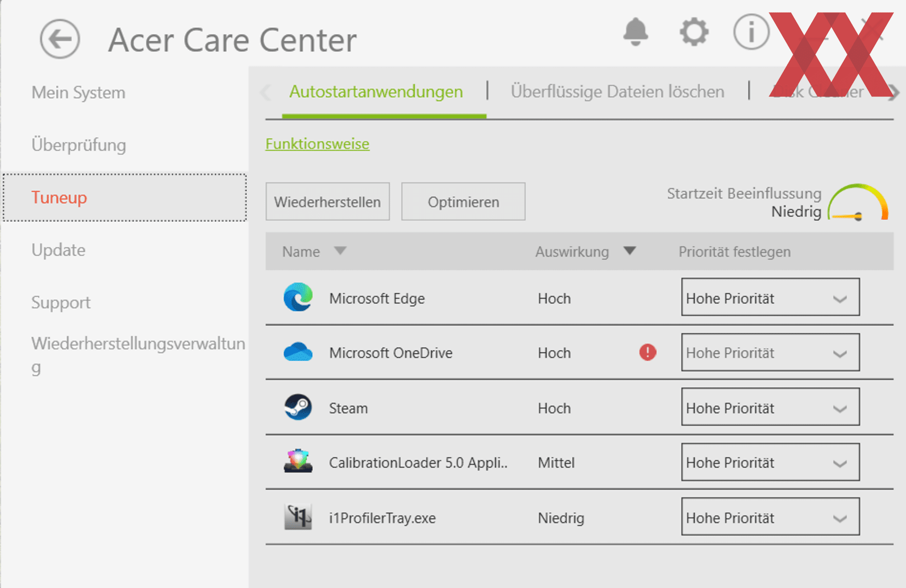Open priority dropdown for Microsoft Edge

(x=770, y=297)
